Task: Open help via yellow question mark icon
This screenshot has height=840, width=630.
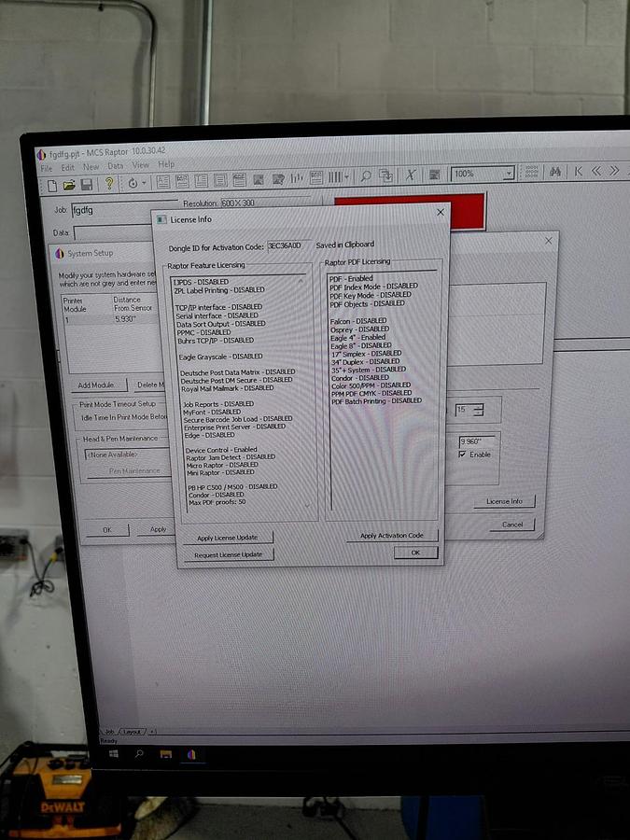Action: tap(109, 184)
